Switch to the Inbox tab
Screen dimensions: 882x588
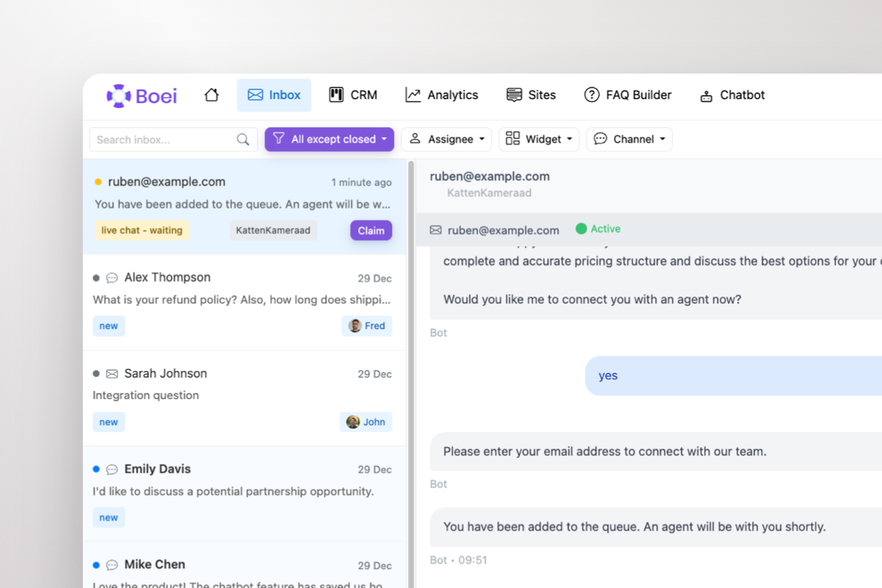tap(274, 94)
